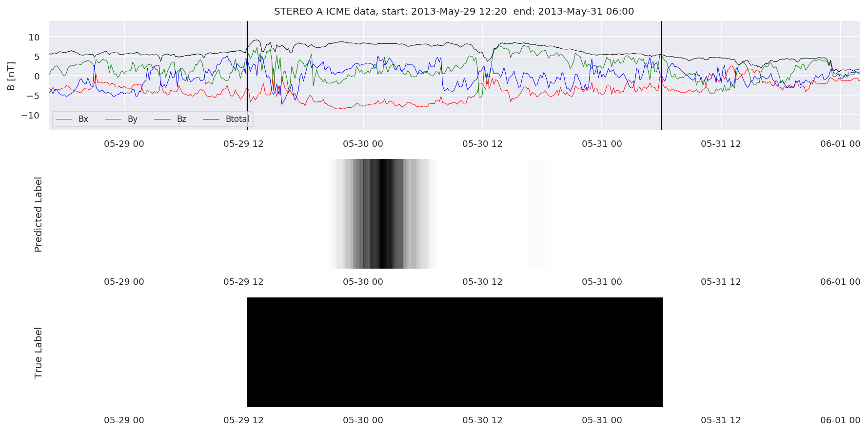The width and height of the screenshot is (868, 432).
Task: Click '05-29 12' tick under magnetic field plot
Action: click(244, 144)
